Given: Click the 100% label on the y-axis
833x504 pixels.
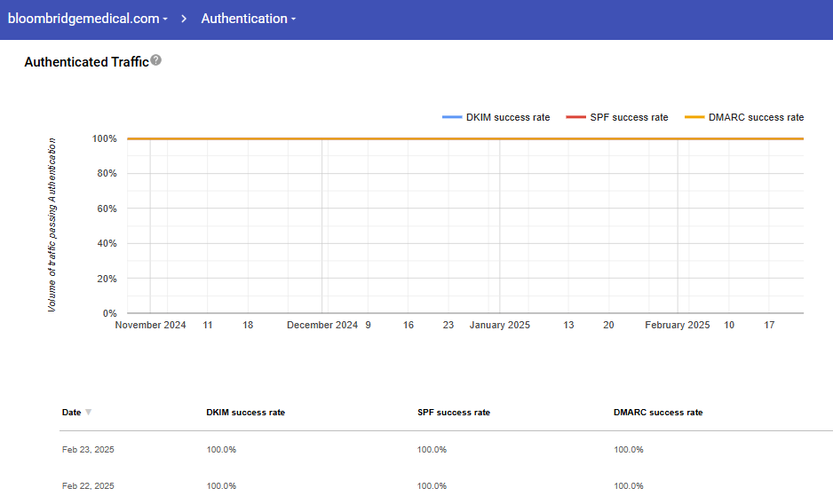Looking at the screenshot, I should tap(104, 138).
